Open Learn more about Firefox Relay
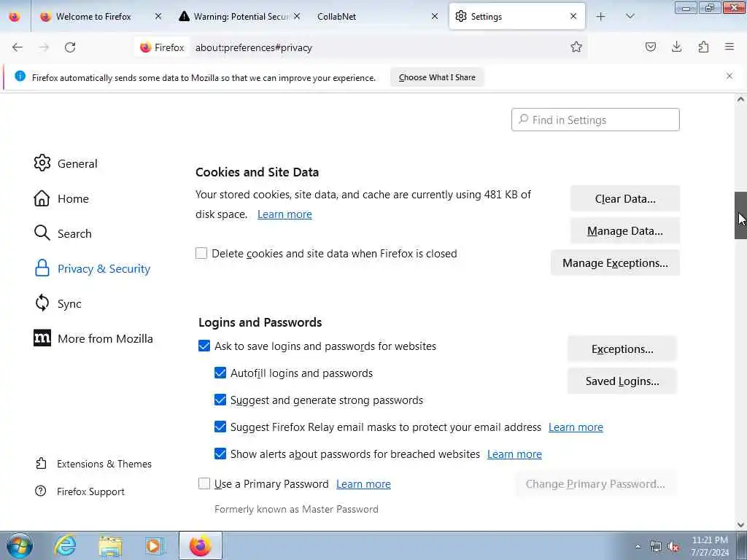The width and height of the screenshot is (747, 560). pos(576,427)
